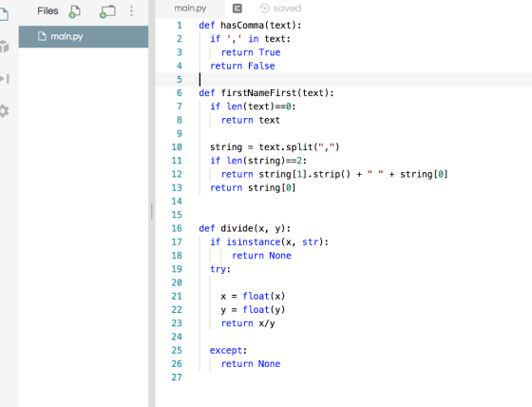Click the 'def divide(x, y):' line
The height and width of the screenshot is (407, 532).
[245, 228]
